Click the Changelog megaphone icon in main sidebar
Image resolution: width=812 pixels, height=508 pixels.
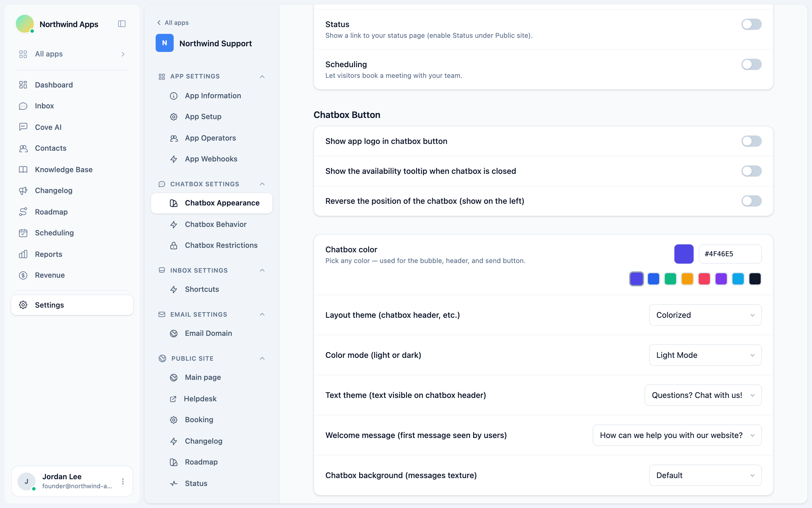[23, 190]
